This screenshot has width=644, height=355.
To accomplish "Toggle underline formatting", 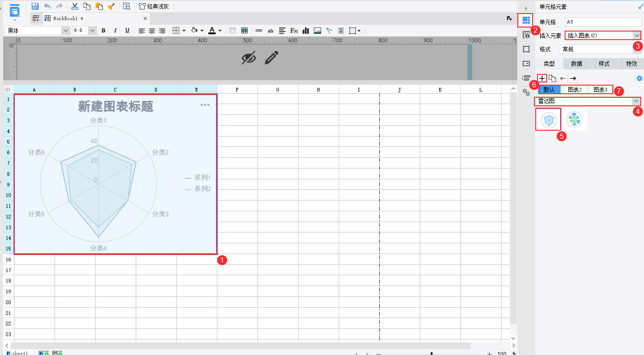I will tap(127, 31).
